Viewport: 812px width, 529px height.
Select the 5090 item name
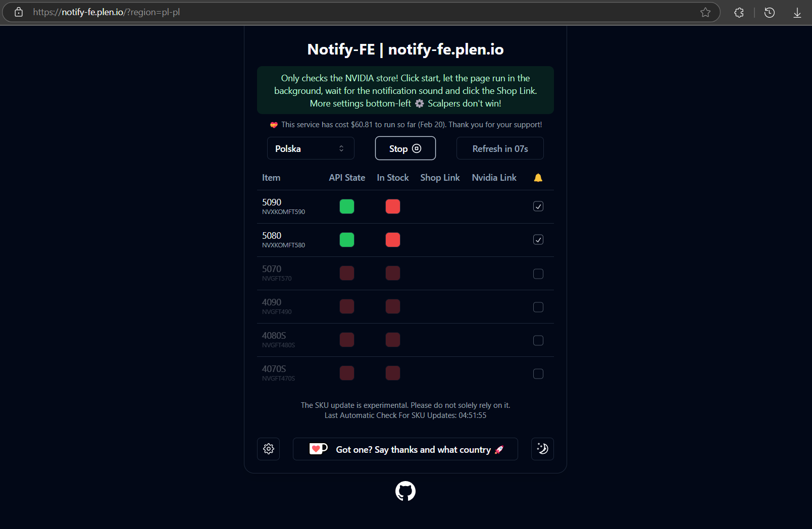tap(272, 202)
